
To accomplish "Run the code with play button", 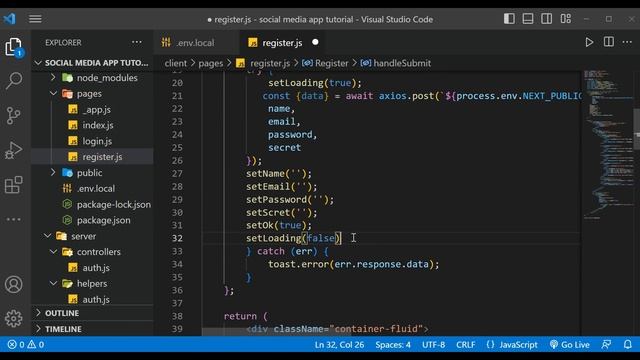I will coord(589,42).
